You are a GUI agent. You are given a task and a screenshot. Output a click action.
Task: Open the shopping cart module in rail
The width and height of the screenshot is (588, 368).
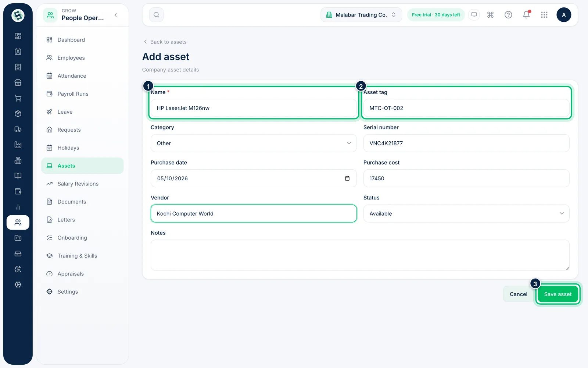[x=18, y=98]
